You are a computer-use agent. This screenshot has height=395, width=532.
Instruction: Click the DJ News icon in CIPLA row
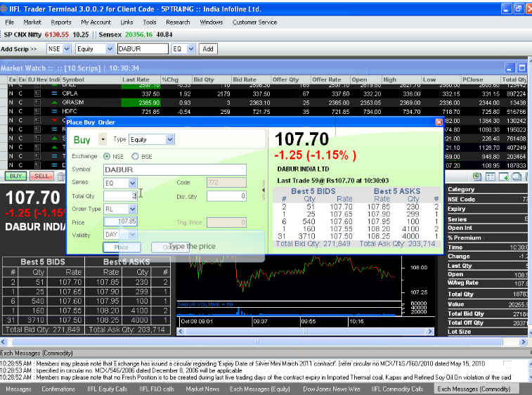coord(38,93)
